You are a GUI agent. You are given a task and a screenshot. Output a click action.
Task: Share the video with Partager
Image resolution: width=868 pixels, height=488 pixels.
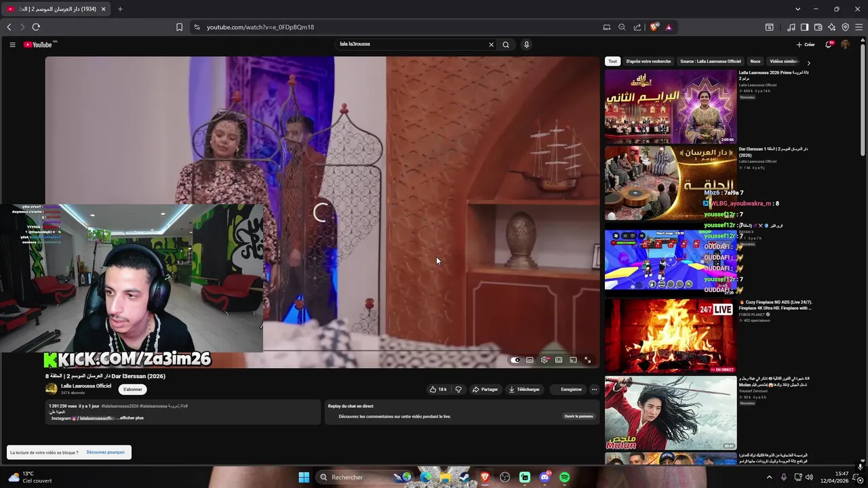point(485,389)
